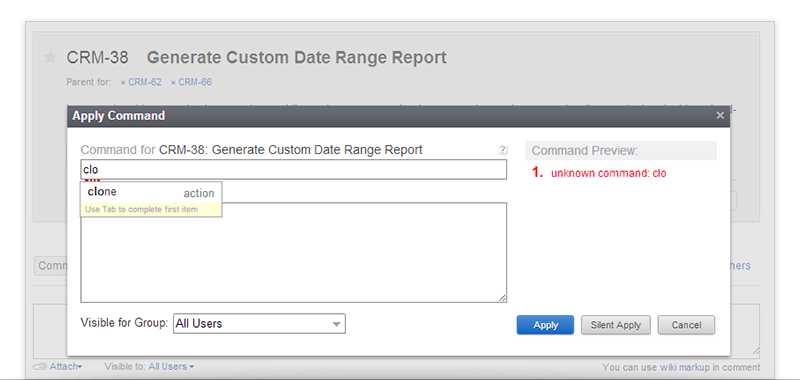
Task: Click the unknown command: clo preview message
Action: point(608,173)
